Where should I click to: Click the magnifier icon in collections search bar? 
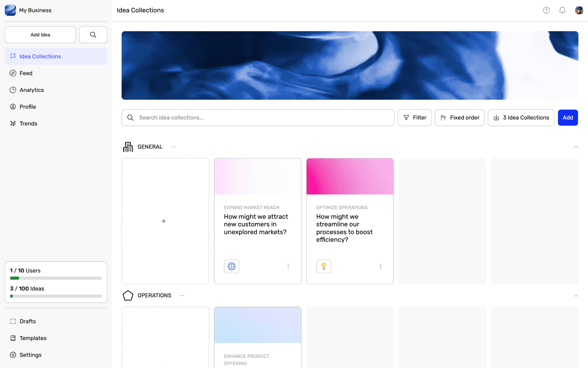click(x=130, y=118)
